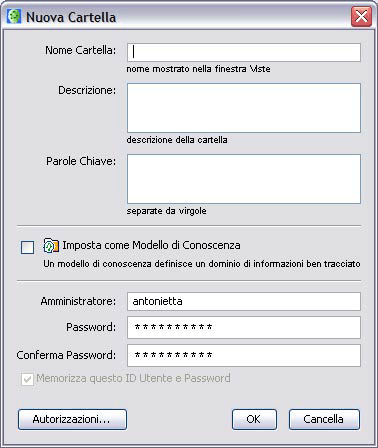This screenshot has width=378, height=448.
Task: Click the Parole Chiave label
Action: tap(81, 161)
